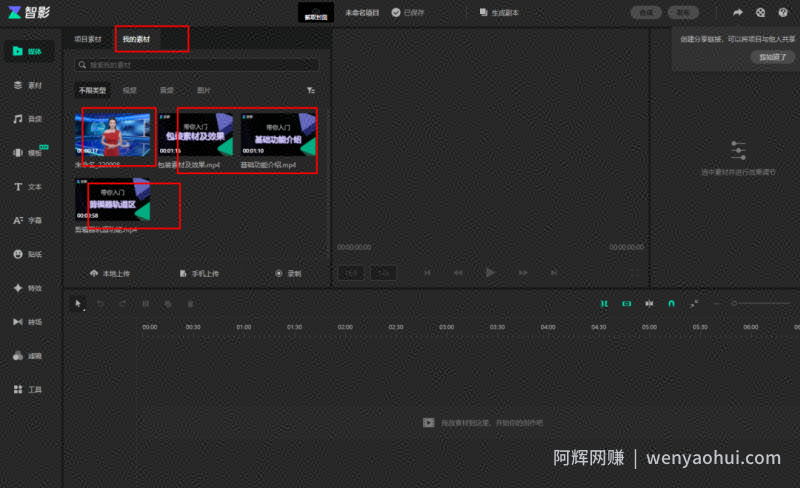This screenshot has width=800, height=488.
Task: Toggle the green main-track linking icon
Action: pyautogui.click(x=604, y=304)
